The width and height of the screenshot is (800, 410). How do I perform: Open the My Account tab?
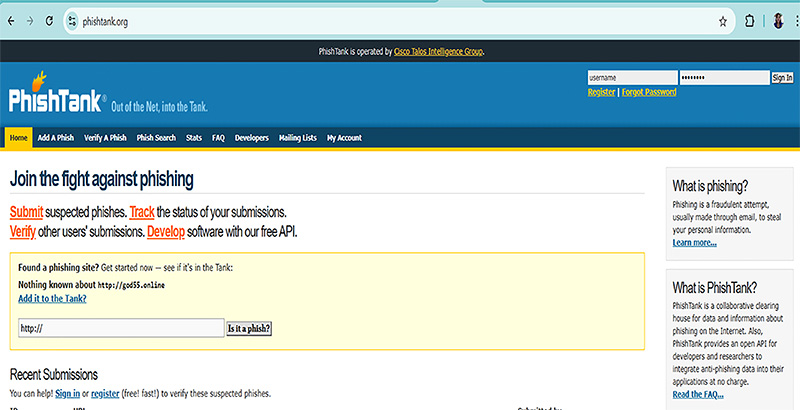344,138
